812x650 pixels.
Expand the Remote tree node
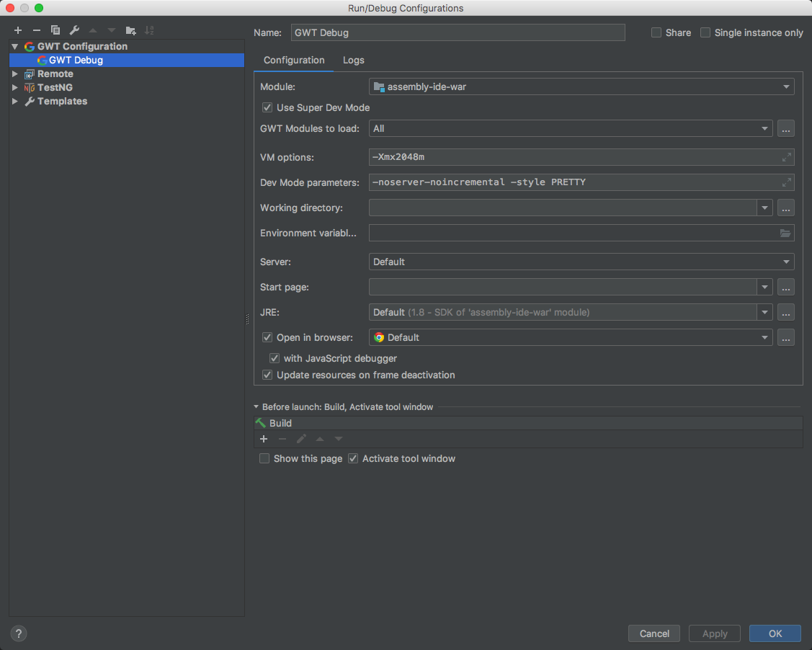tap(15, 74)
